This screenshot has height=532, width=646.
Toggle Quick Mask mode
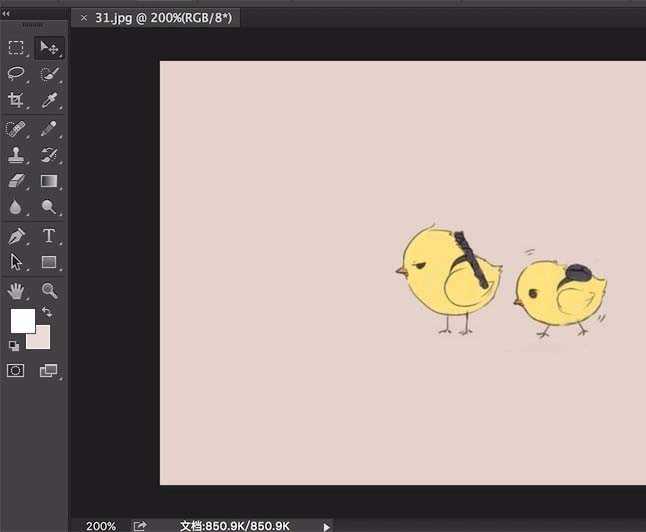pyautogui.click(x=16, y=370)
